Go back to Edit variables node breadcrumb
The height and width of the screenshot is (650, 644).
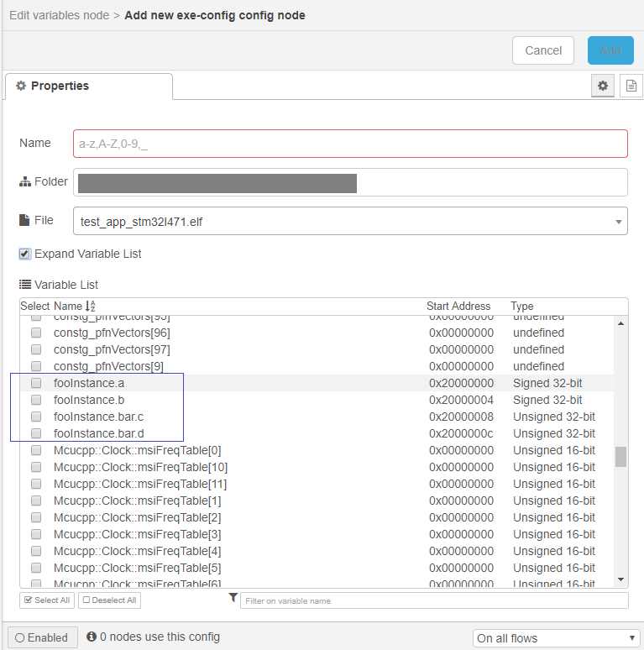point(60,15)
